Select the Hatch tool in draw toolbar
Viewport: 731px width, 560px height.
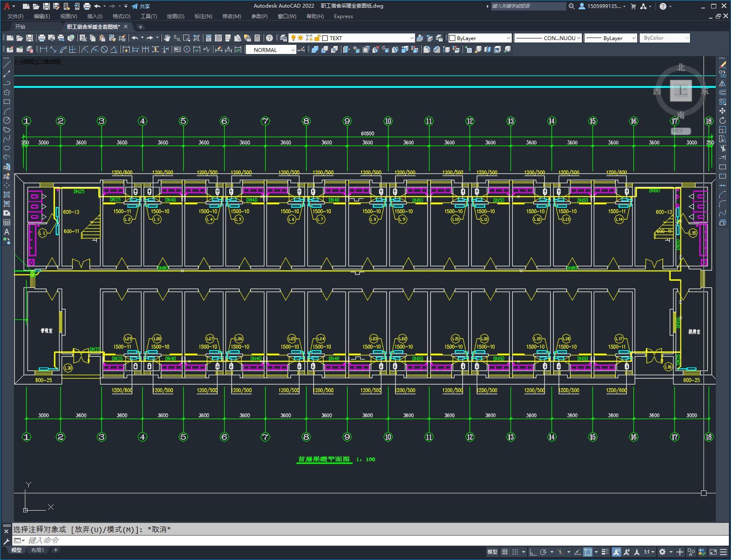coord(7,195)
